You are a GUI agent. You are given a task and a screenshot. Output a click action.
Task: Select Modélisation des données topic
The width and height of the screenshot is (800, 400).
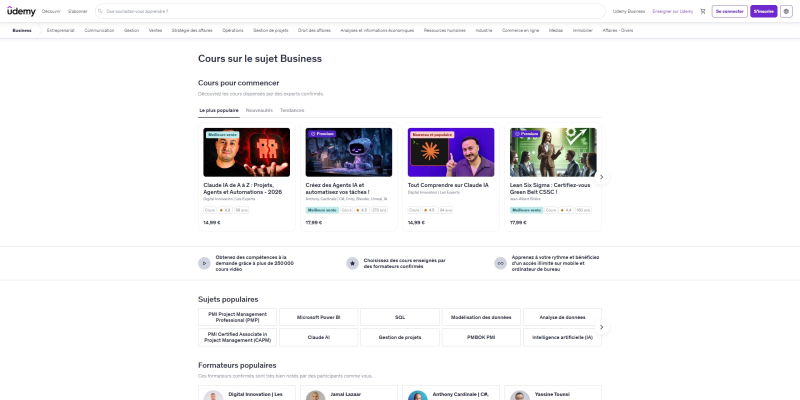[481, 317]
